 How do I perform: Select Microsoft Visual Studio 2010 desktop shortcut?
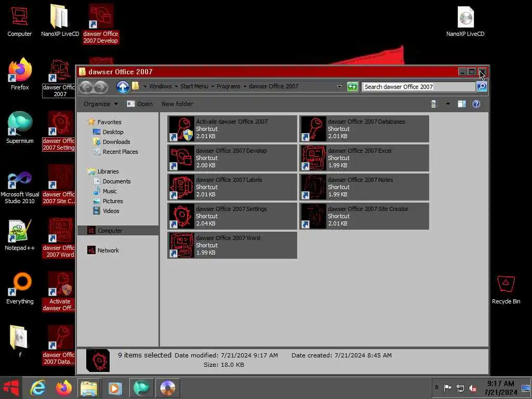(x=20, y=188)
